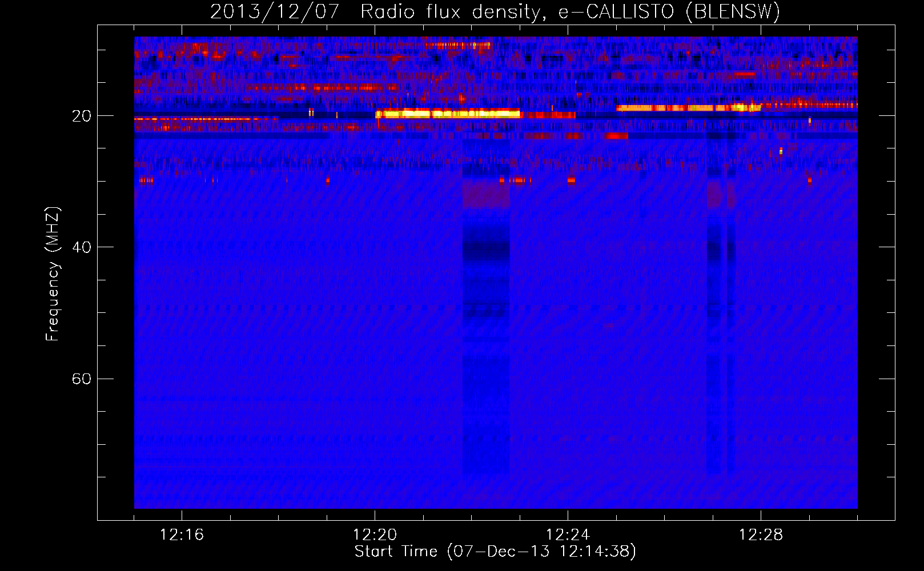Click the plot title 'Radio flux density, e-CALLISTO (BLENSW)'
The width and height of the screenshot is (924, 571).
pos(570,12)
